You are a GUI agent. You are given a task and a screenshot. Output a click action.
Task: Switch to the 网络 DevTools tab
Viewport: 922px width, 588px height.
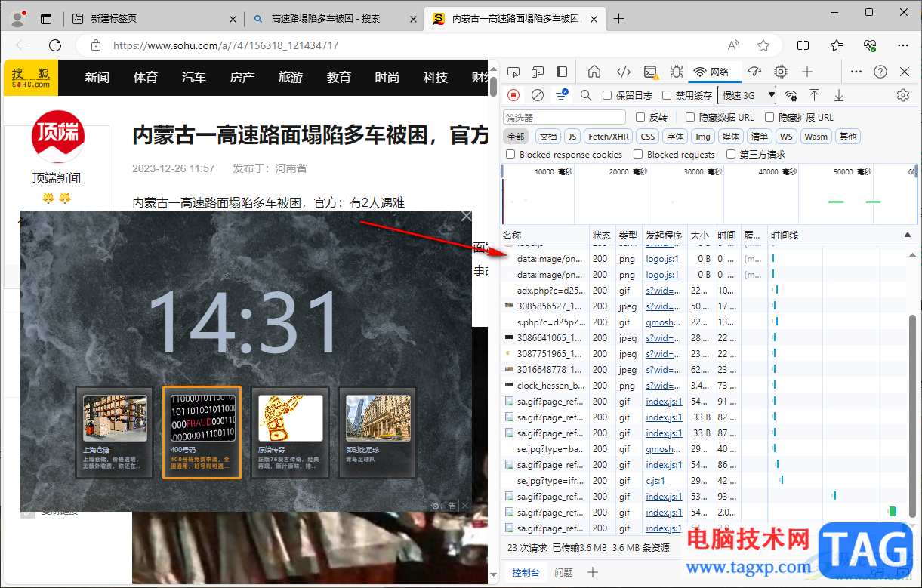[x=712, y=72]
